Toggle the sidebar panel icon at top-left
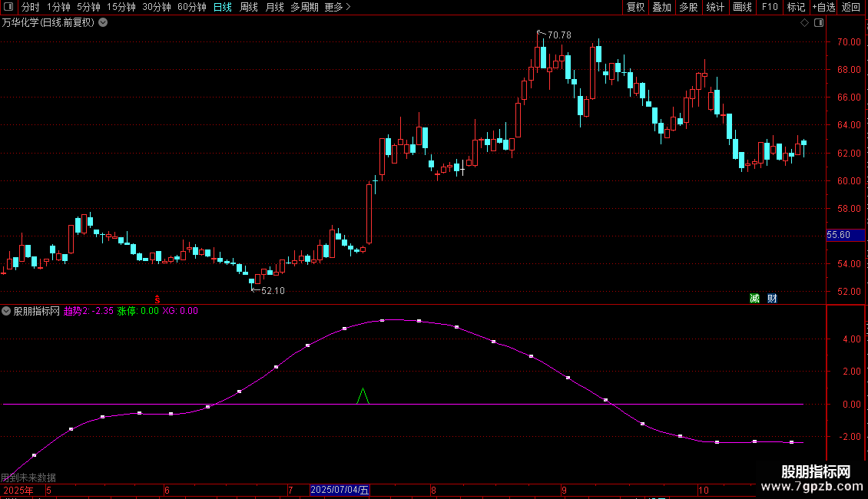868x499 pixels. pos(8,7)
